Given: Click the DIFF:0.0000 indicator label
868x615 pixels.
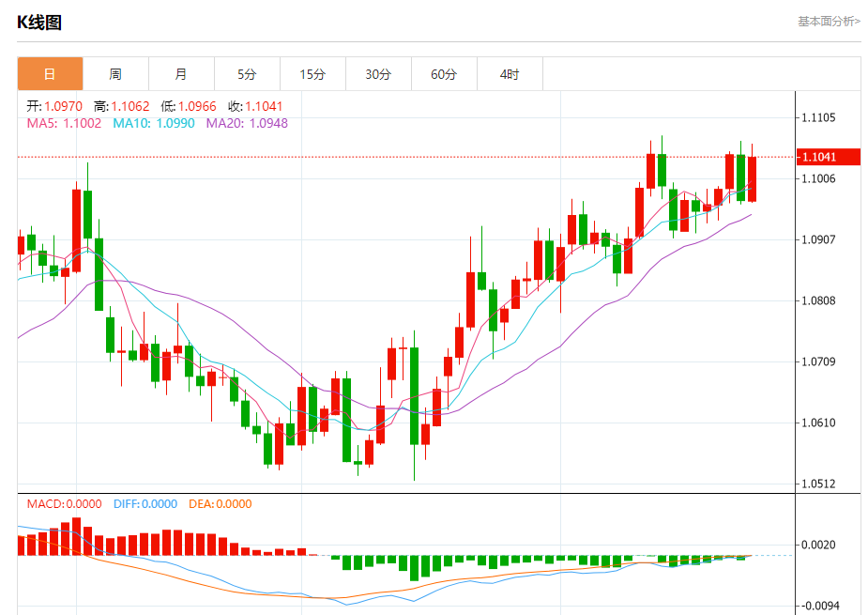Looking at the screenshot, I should click(145, 503).
